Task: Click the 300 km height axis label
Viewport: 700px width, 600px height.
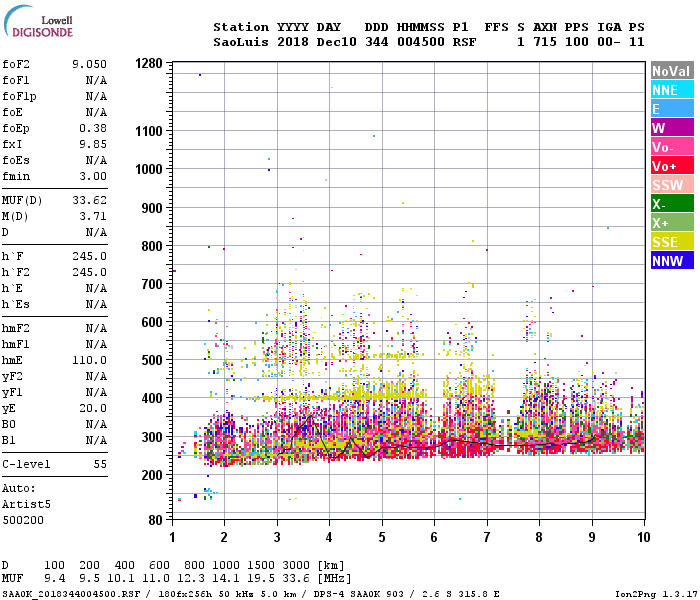Action: (152, 437)
